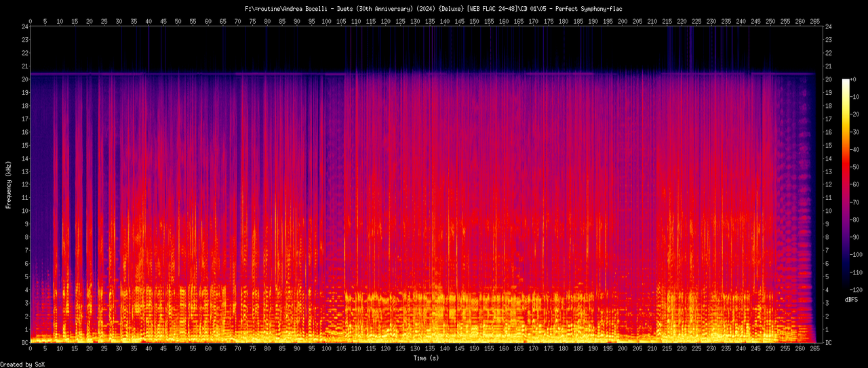This screenshot has width=868, height=368.
Task: Select the '-100' value on the dBFS legend
Action: coord(858,255)
